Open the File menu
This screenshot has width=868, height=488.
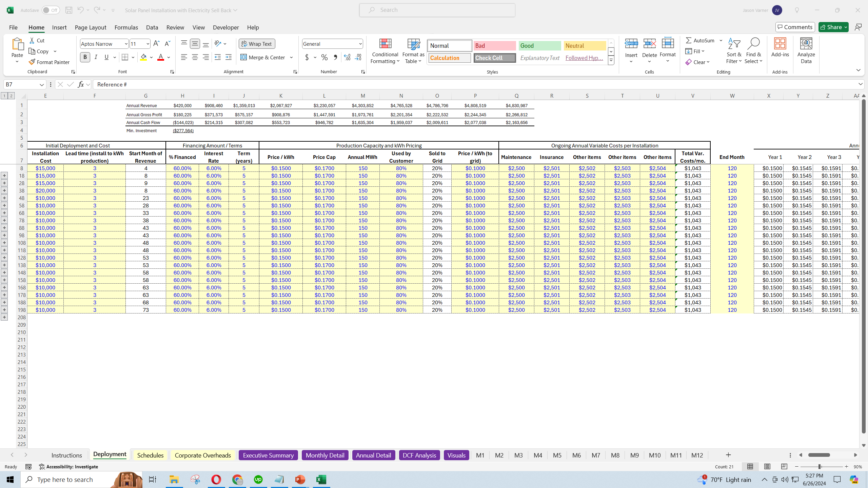(x=13, y=27)
